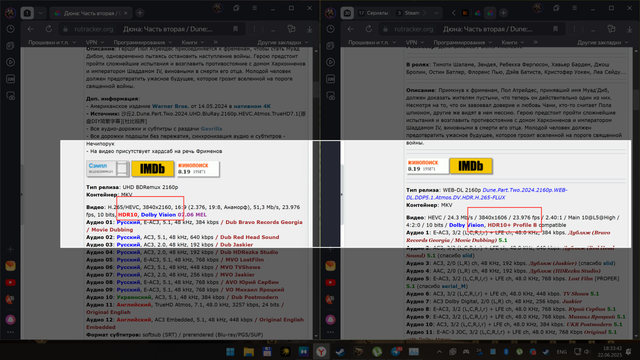
Task: Open the Steam tab group in the right window
Action: coord(411,13)
